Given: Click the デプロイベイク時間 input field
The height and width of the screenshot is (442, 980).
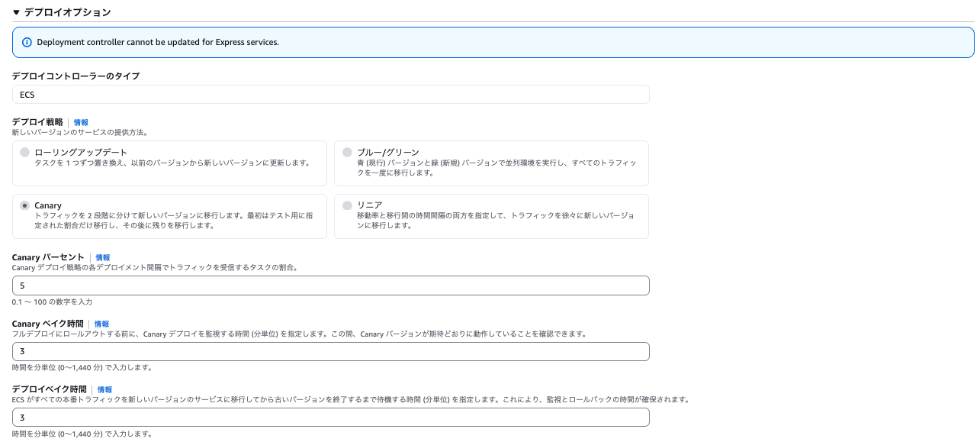Looking at the screenshot, I should (330, 417).
